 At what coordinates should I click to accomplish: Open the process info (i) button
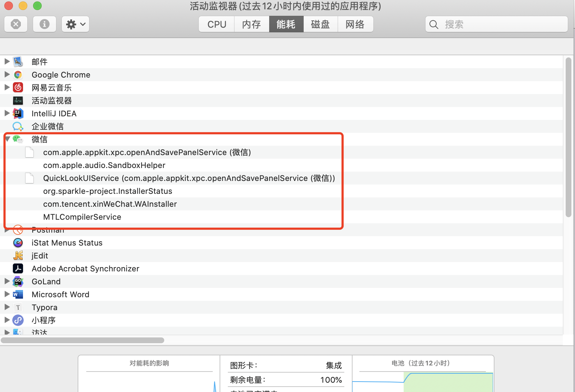(x=45, y=24)
